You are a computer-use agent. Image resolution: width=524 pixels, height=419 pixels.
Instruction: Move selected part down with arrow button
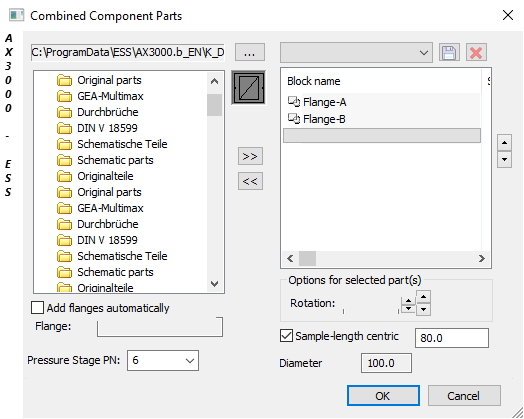504,159
